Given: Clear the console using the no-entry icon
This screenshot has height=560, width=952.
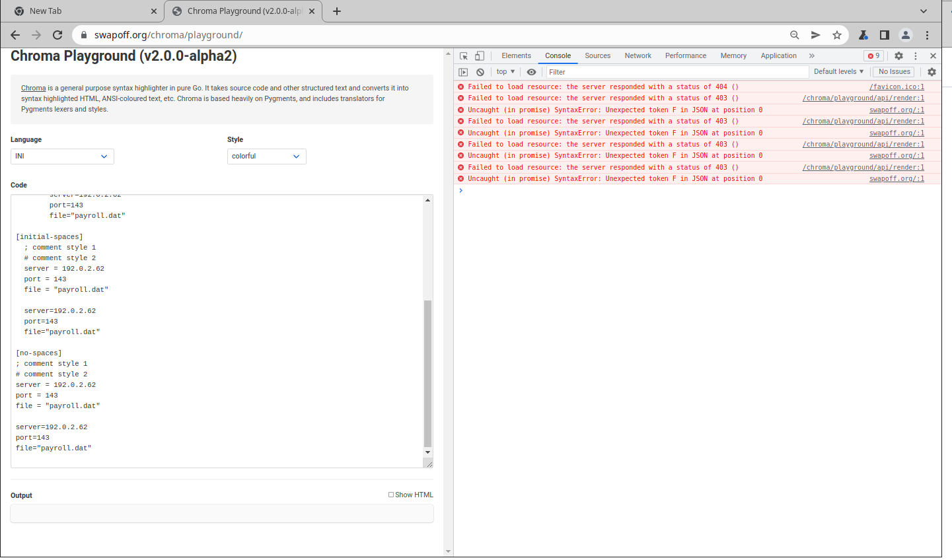Looking at the screenshot, I should 480,71.
